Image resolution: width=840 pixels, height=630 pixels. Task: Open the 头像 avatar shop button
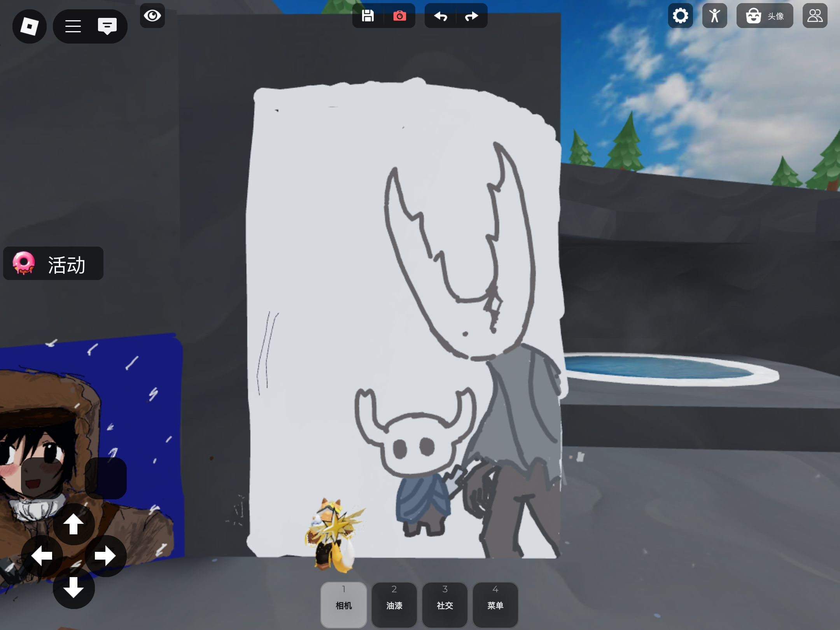[765, 16]
